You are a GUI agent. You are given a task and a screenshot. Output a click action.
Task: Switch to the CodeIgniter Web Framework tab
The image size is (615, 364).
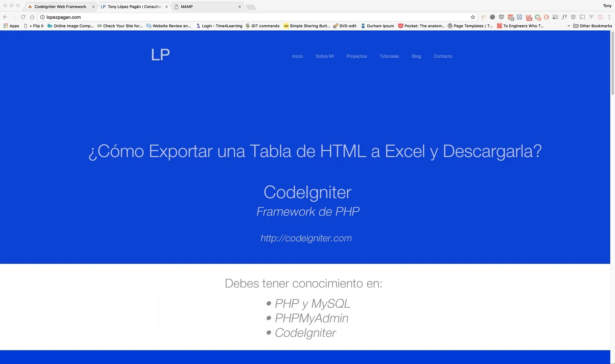pos(60,7)
